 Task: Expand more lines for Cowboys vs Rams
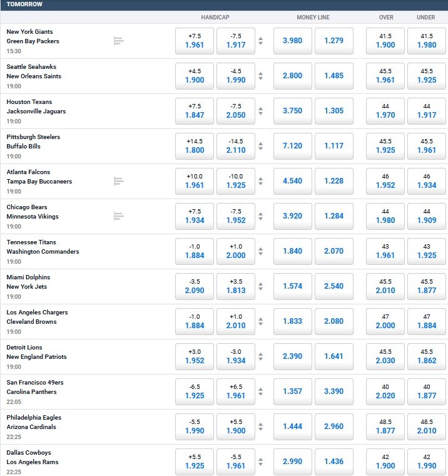(260, 462)
